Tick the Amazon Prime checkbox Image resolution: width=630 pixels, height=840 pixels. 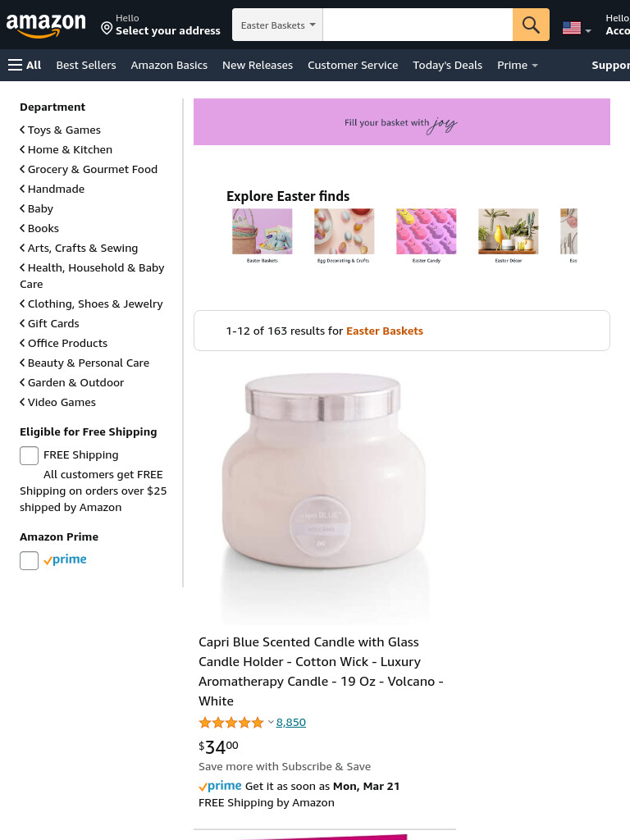coord(29,560)
